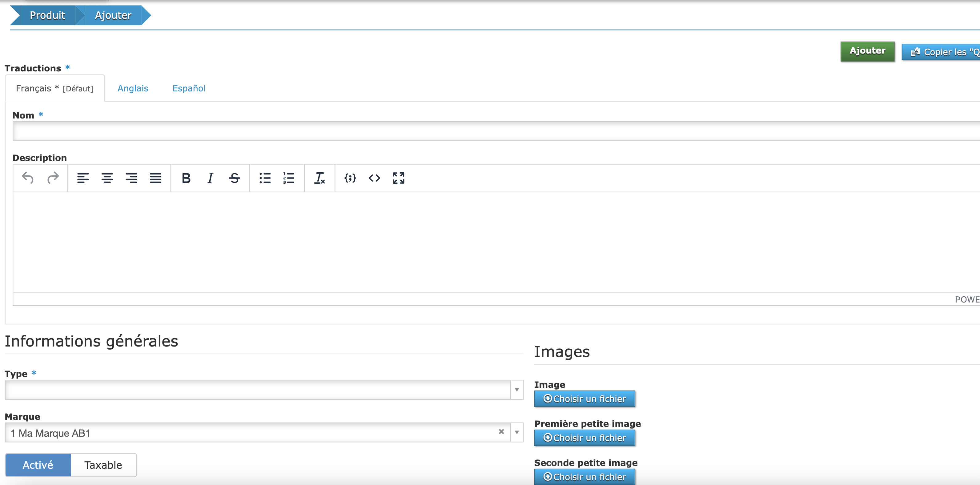Toggle the Taxable option
Screen dimensions: 980x485
pos(103,465)
